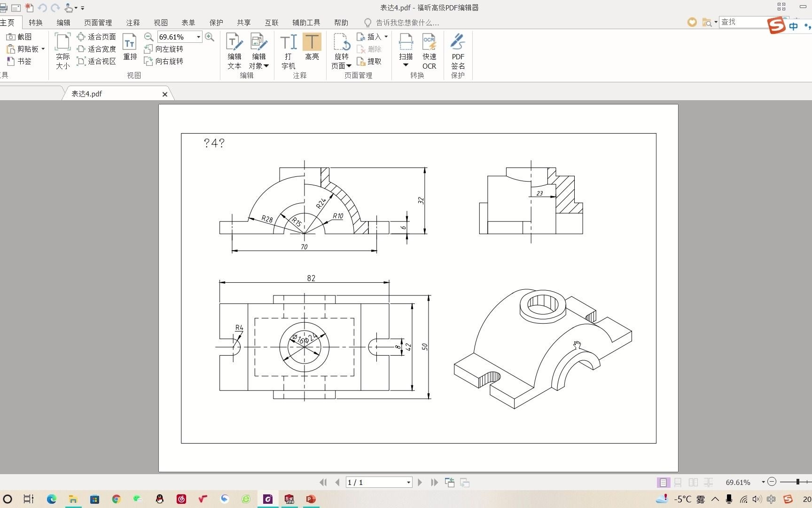Open the zoom percentage dropdown

point(198,36)
